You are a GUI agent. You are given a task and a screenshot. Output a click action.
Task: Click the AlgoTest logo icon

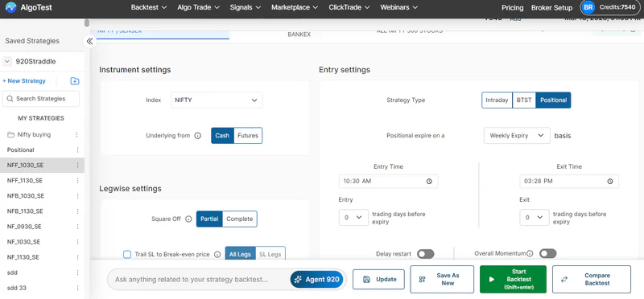(x=10, y=7)
